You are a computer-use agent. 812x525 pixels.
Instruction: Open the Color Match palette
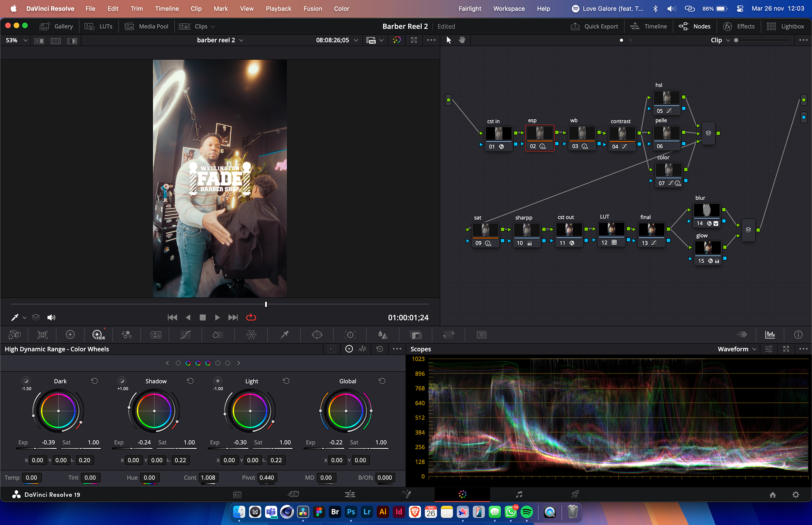(42, 335)
